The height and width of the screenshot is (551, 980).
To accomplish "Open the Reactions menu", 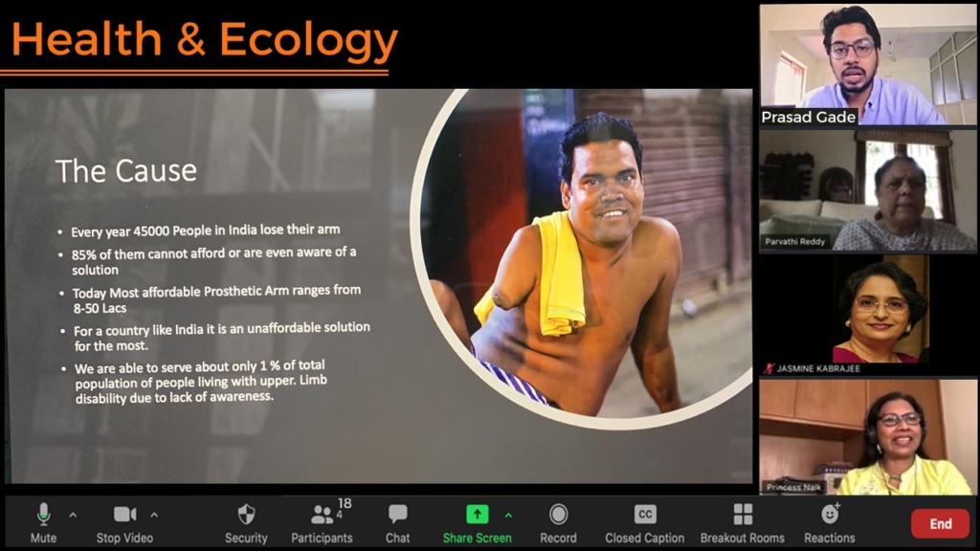I will (x=829, y=516).
